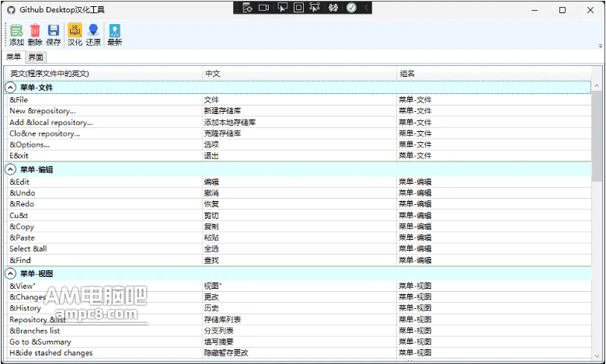The height and width of the screenshot is (364, 606).
Task: Click the GitHub logo in the title bar
Action: [11, 10]
